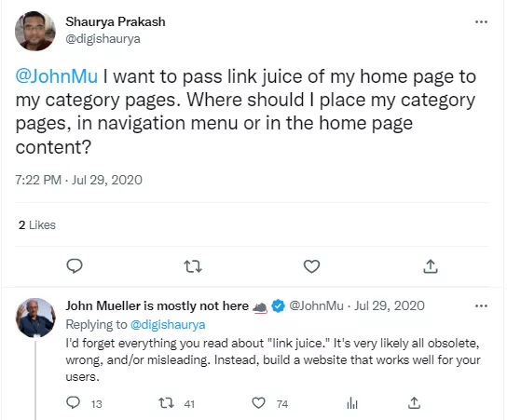507x420 pixels.
Task: Open Shaurya Prakash's profile picture
Action: point(35,31)
